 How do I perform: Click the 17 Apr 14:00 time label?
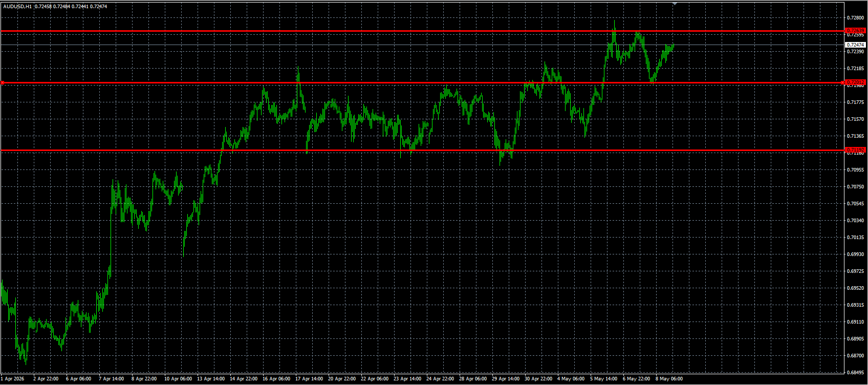309,379
